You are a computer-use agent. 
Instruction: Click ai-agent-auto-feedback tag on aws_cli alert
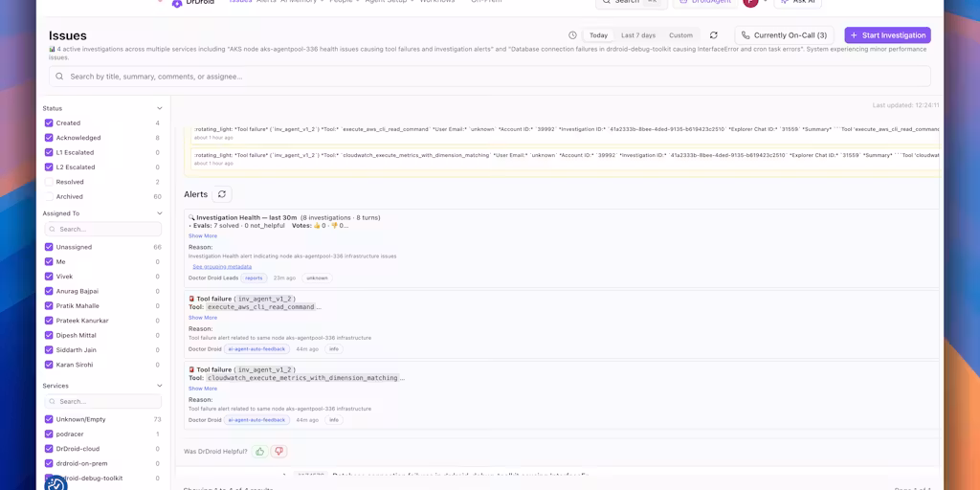256,348
